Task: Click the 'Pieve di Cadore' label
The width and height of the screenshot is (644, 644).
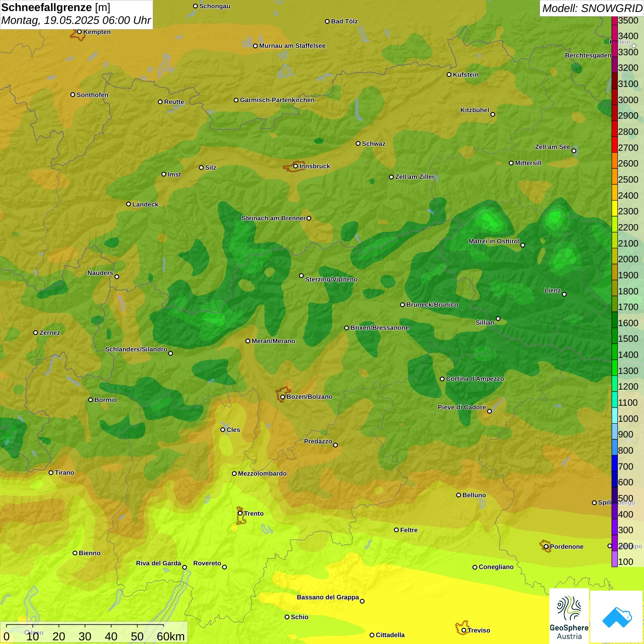Action: (462, 407)
